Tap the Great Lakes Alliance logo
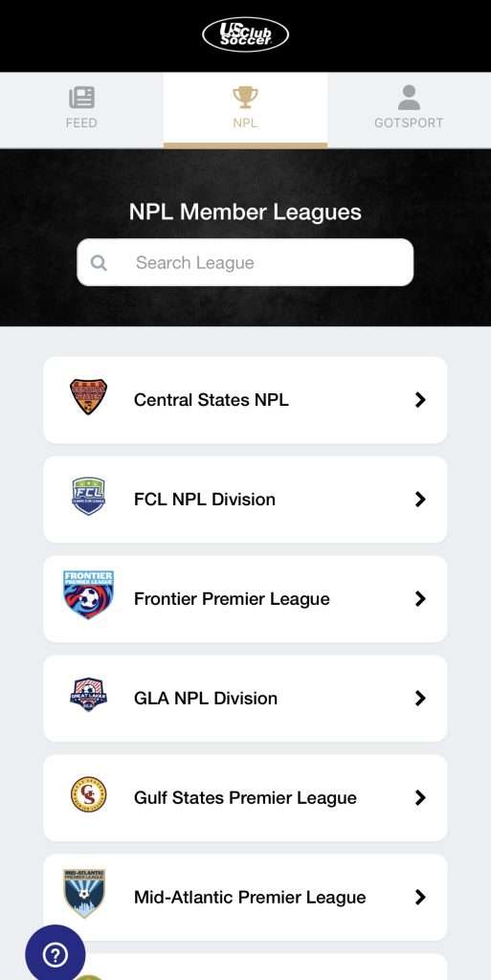Image resolution: width=491 pixels, height=980 pixels. (88, 695)
